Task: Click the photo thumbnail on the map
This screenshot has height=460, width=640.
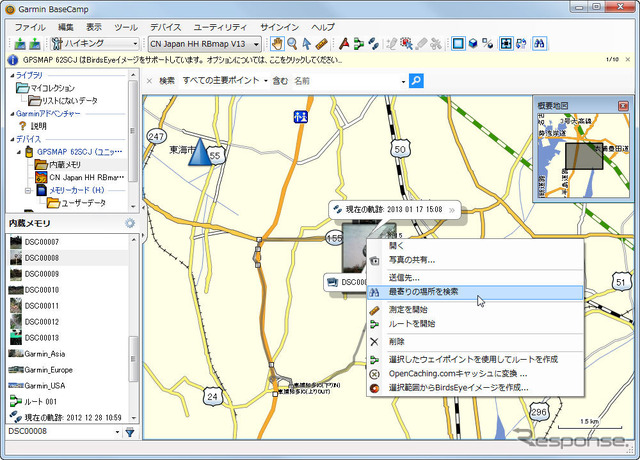Action: (355, 248)
